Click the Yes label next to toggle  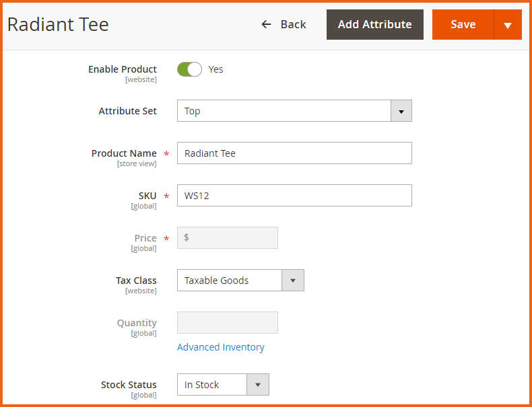215,69
